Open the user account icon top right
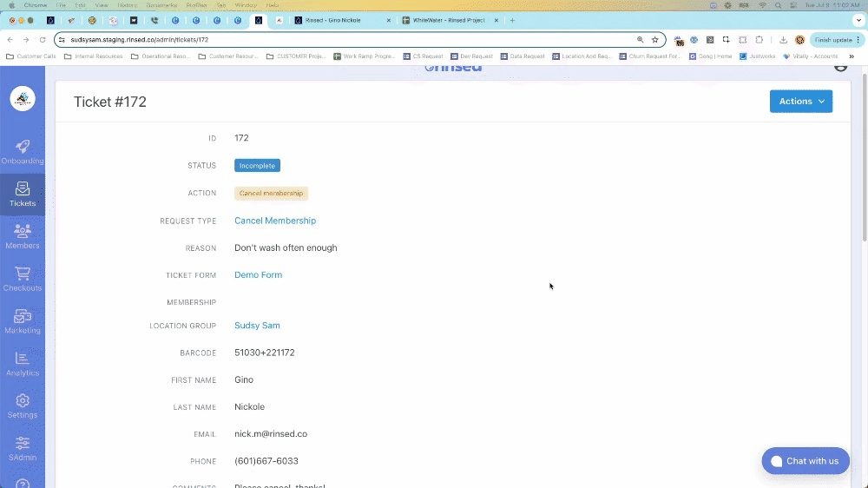The image size is (868, 488). [840, 68]
